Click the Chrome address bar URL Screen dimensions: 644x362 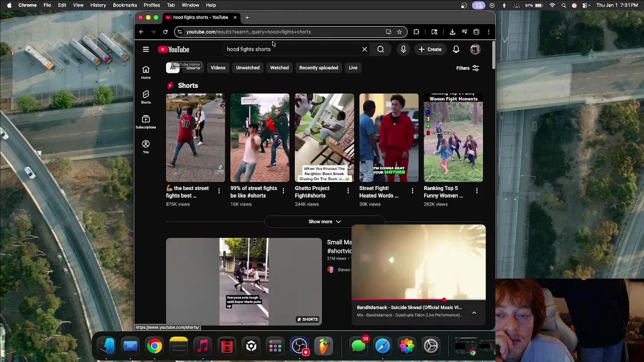click(249, 32)
